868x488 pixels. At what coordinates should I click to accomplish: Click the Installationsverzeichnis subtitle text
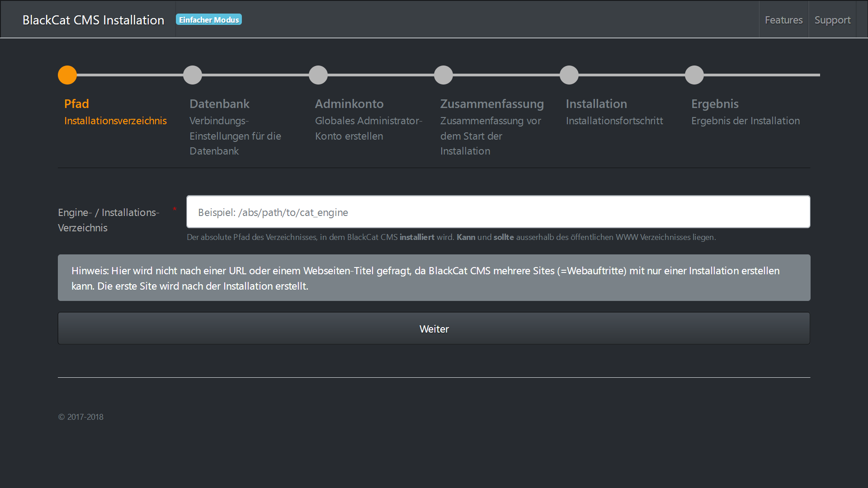click(x=115, y=121)
